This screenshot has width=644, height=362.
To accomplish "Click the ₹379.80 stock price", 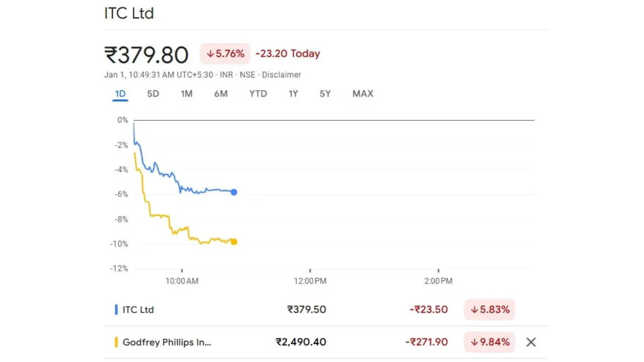I will [146, 55].
